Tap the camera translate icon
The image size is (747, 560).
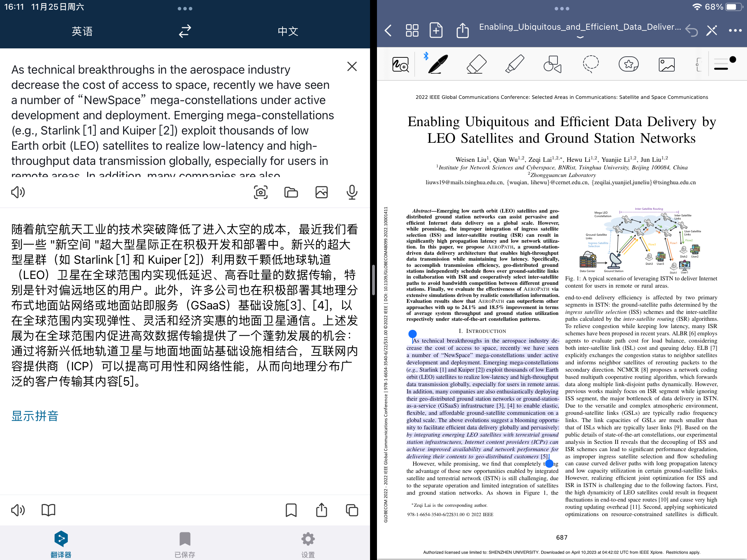point(260,192)
